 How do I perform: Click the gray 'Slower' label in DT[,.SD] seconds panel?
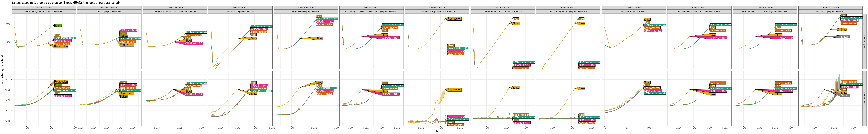[x=845, y=95]
